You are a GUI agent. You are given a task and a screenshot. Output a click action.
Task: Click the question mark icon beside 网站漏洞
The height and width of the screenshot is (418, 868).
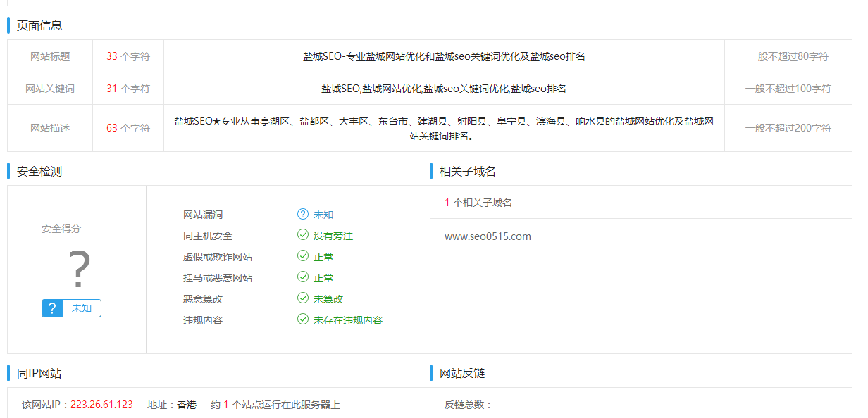click(x=303, y=215)
